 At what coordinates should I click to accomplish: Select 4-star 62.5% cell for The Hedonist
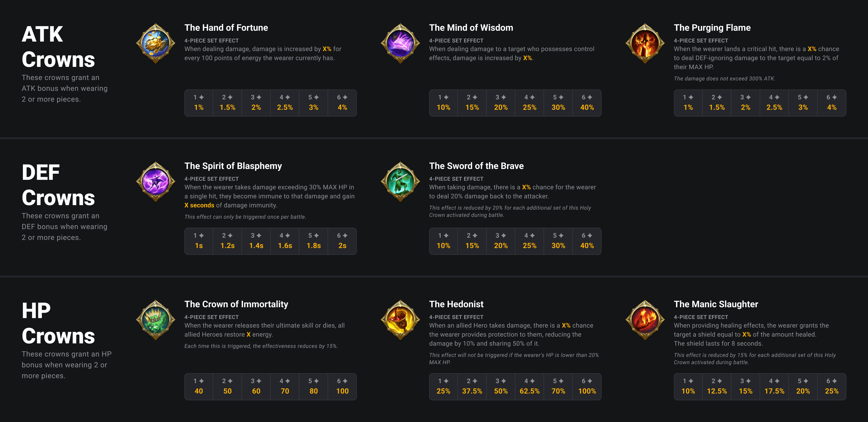tap(530, 387)
